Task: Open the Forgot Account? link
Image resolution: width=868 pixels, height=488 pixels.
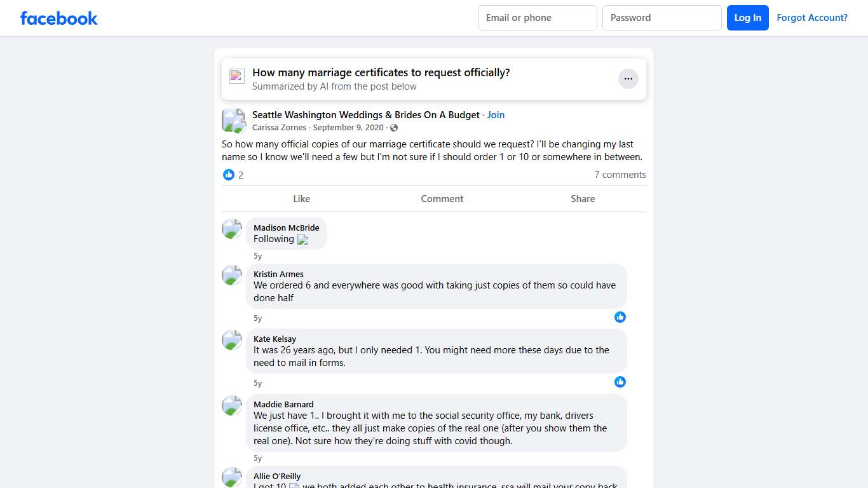Action: [x=812, y=18]
